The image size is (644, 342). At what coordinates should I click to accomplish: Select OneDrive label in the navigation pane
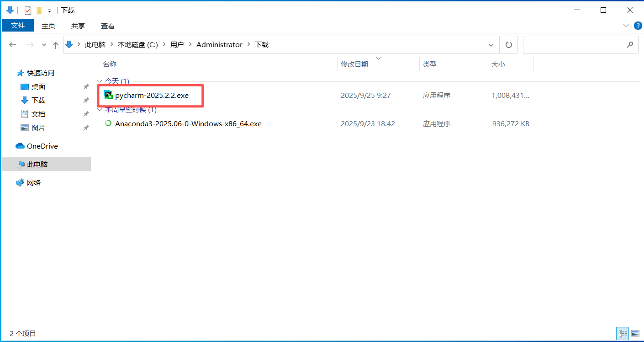[42, 146]
